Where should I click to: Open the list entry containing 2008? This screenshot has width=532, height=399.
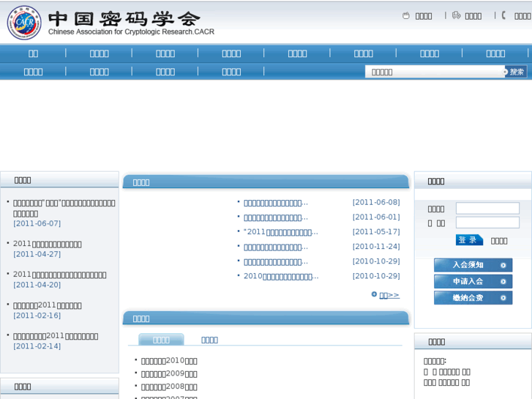click(169, 387)
